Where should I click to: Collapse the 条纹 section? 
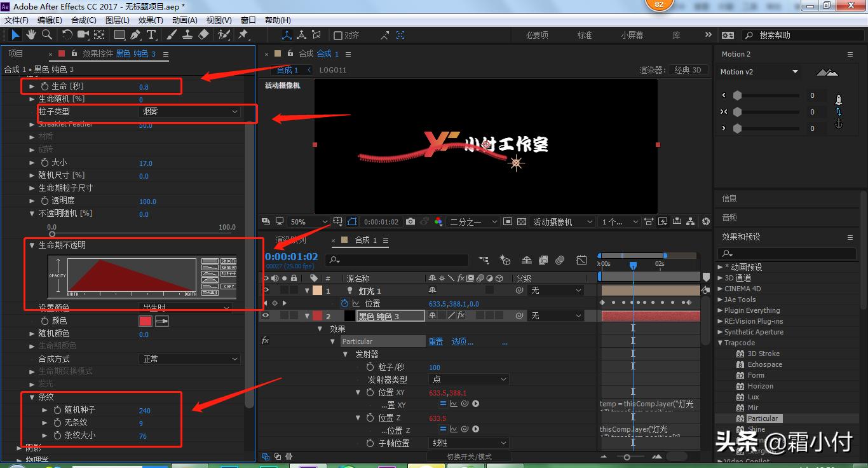32,397
